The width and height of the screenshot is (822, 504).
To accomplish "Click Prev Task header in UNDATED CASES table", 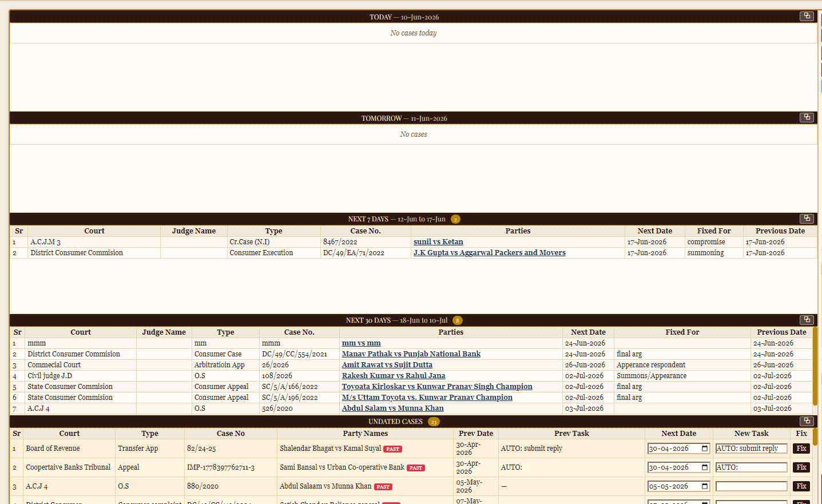I will [571, 434].
